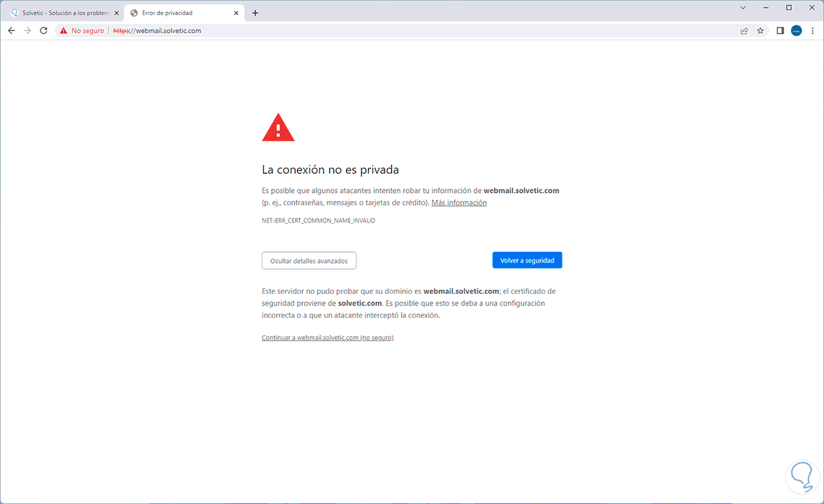Open the 'Más información' link
The height and width of the screenshot is (504, 824).
[x=459, y=203]
